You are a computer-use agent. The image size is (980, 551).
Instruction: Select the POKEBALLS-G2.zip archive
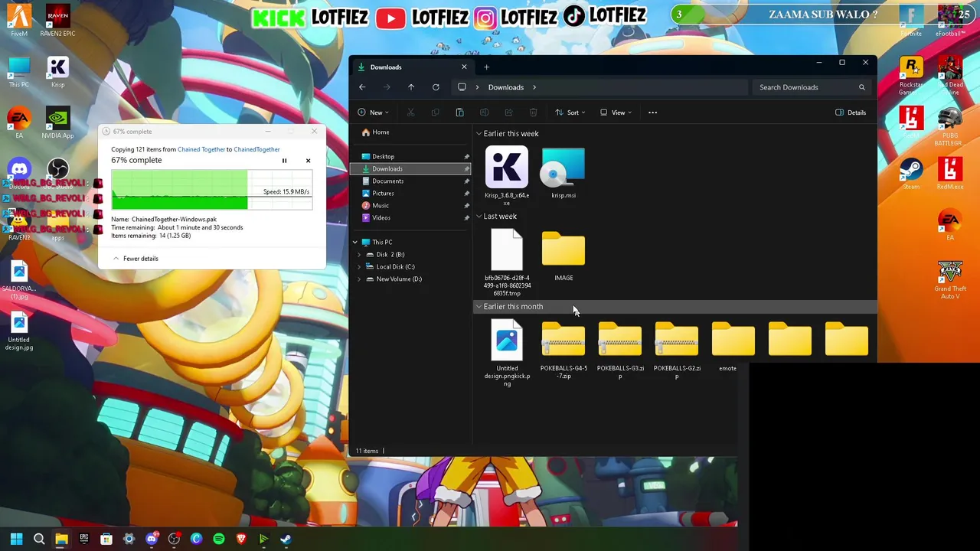(x=677, y=350)
